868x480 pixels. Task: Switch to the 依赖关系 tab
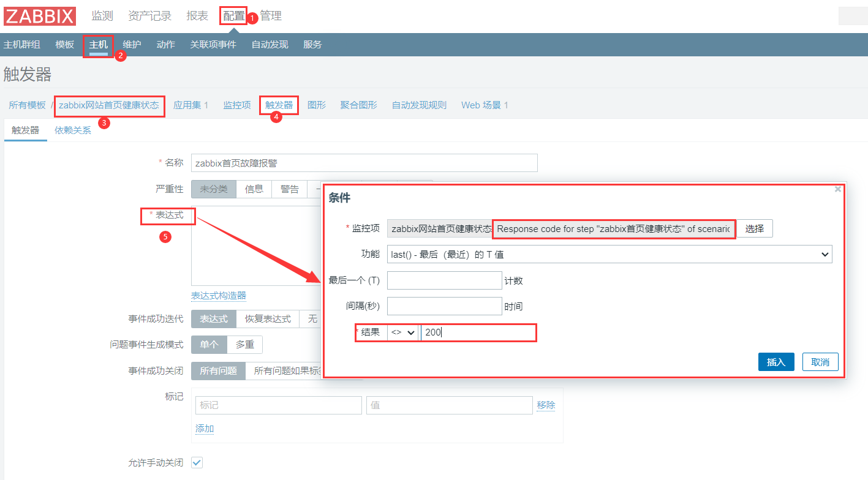(73, 130)
